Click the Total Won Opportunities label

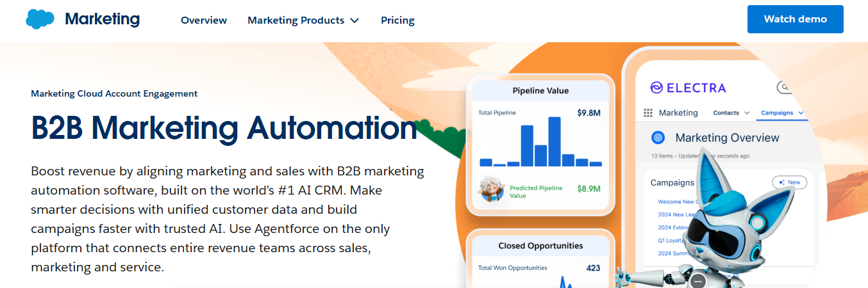[513, 268]
